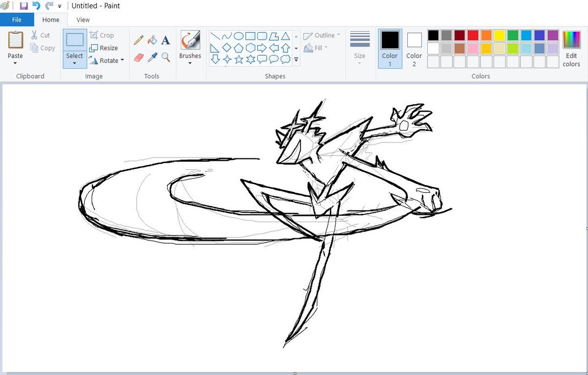Select the Magnifier tool
This screenshot has width=588, height=375.
point(166,57)
